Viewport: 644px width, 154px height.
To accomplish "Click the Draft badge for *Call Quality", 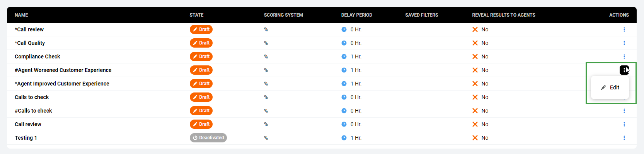I will [x=201, y=43].
